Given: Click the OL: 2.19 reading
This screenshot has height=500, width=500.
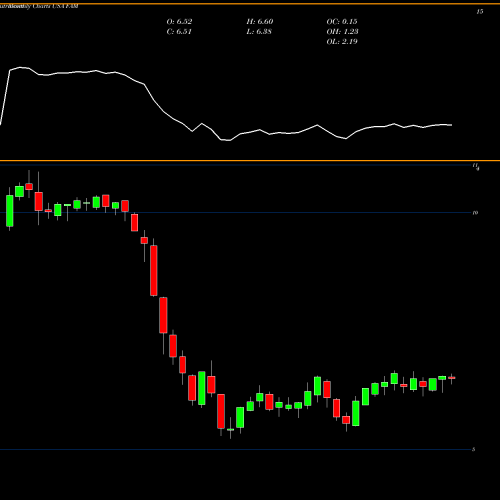Looking at the screenshot, I should point(342,42).
